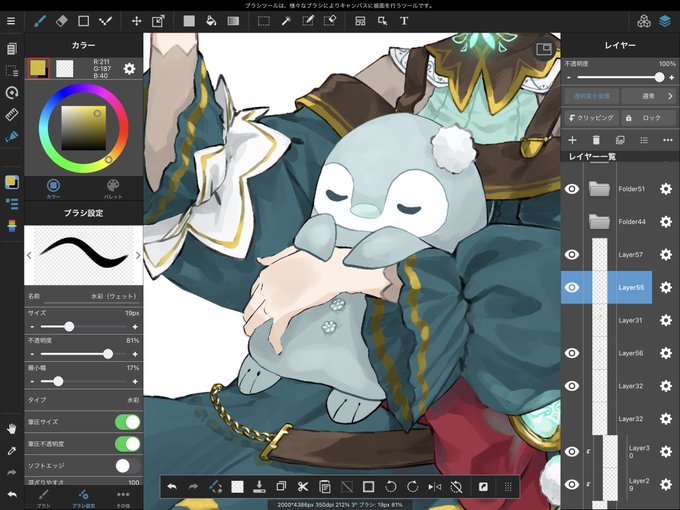Viewport: 680px width, 510px height.
Task: Open the navigator window icon on canvas
Action: coord(544,49)
